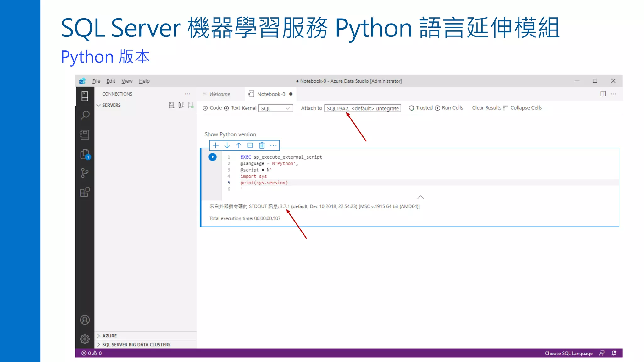The height and width of the screenshot is (362, 644).
Task: Click Clear Results button
Action: (x=486, y=108)
